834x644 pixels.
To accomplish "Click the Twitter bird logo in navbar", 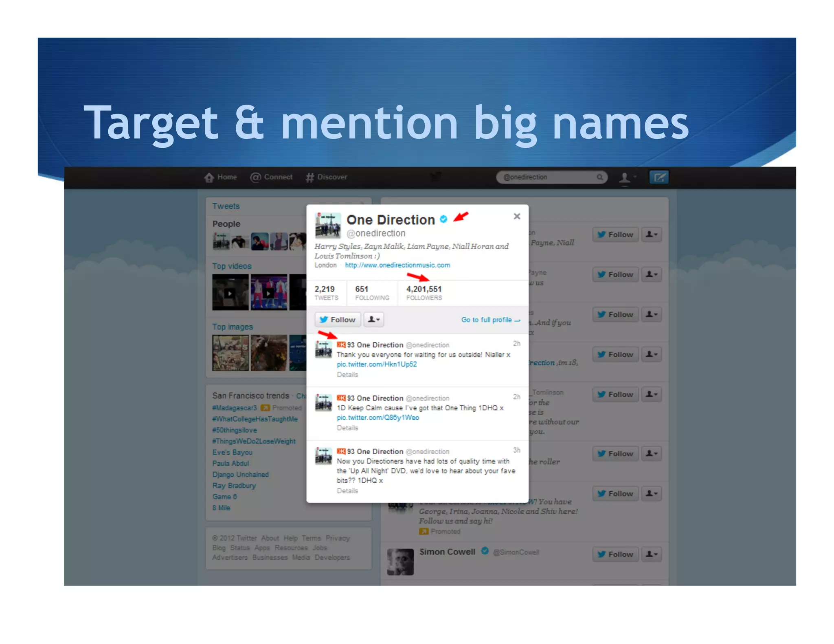I will pyautogui.click(x=435, y=177).
